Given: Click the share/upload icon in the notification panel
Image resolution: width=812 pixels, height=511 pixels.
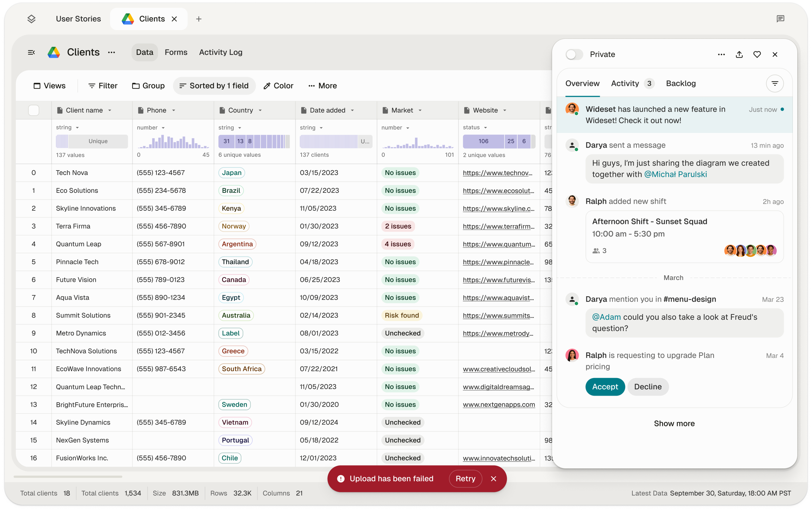Looking at the screenshot, I should pyautogui.click(x=739, y=54).
